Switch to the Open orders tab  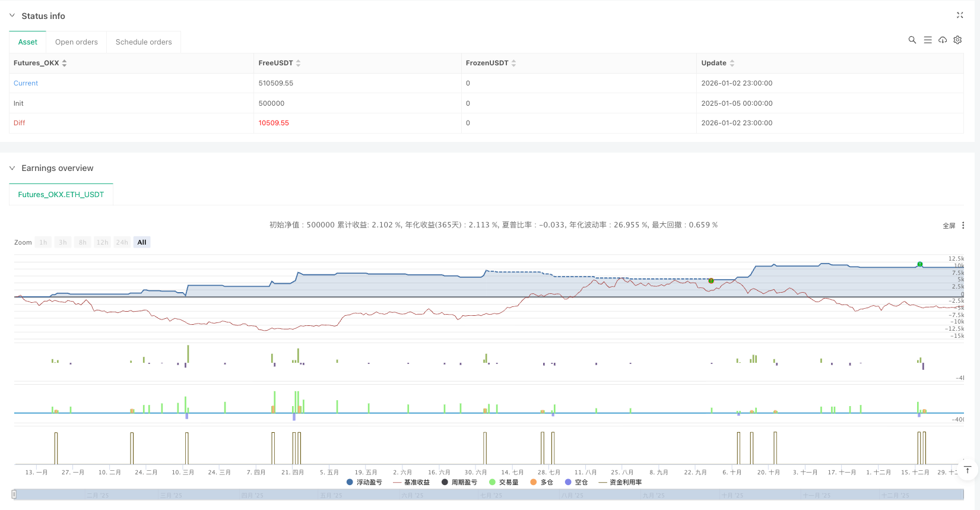coord(76,42)
